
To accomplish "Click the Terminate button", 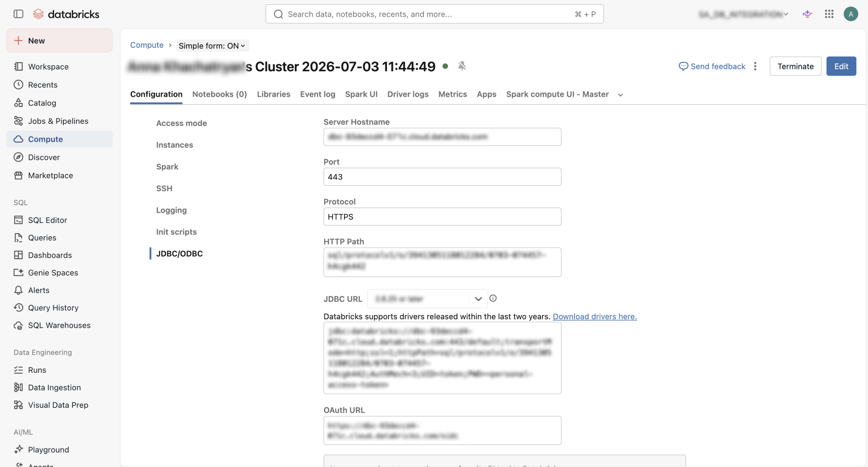I will [795, 66].
